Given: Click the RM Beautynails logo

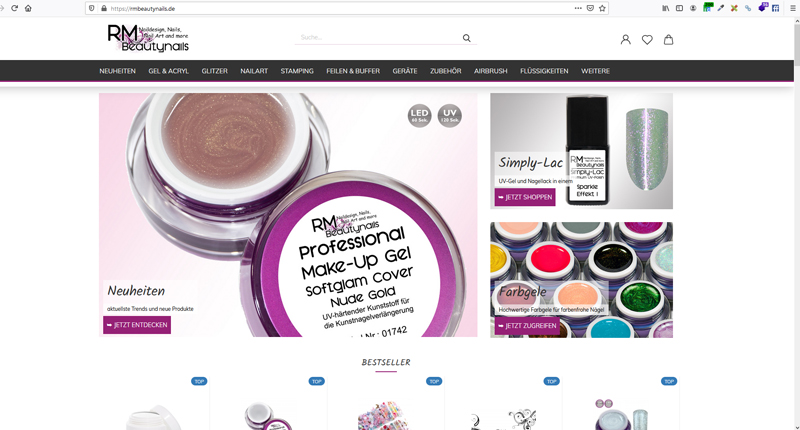Looking at the screenshot, I should (x=148, y=38).
